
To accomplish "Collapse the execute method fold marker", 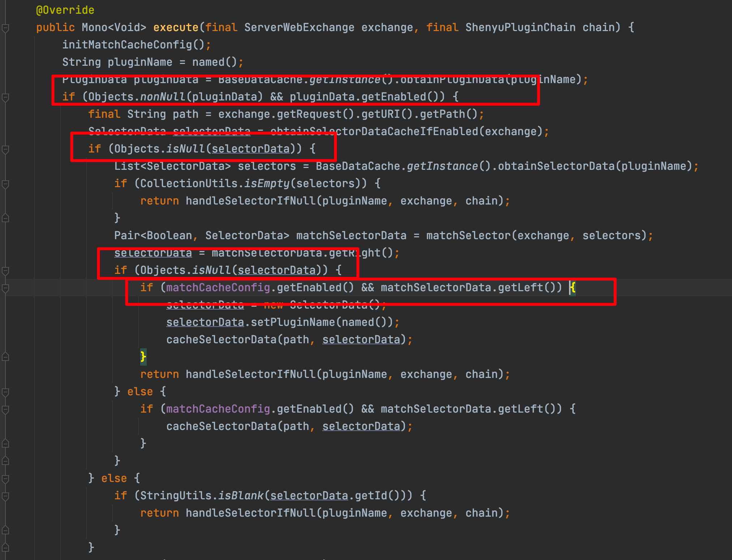I will 5,28.
